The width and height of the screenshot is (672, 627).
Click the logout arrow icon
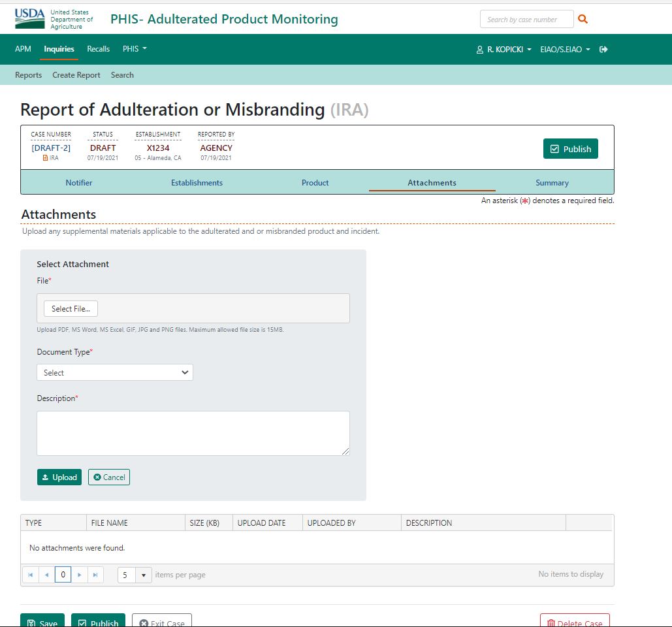pos(603,50)
